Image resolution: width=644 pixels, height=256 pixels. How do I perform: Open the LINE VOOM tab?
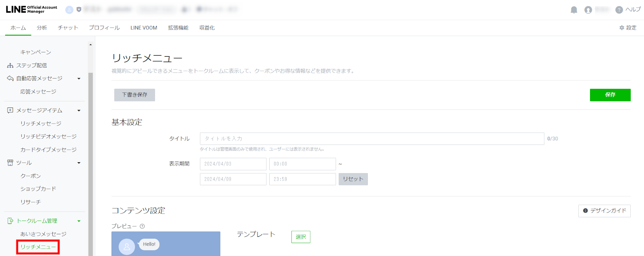click(x=144, y=28)
